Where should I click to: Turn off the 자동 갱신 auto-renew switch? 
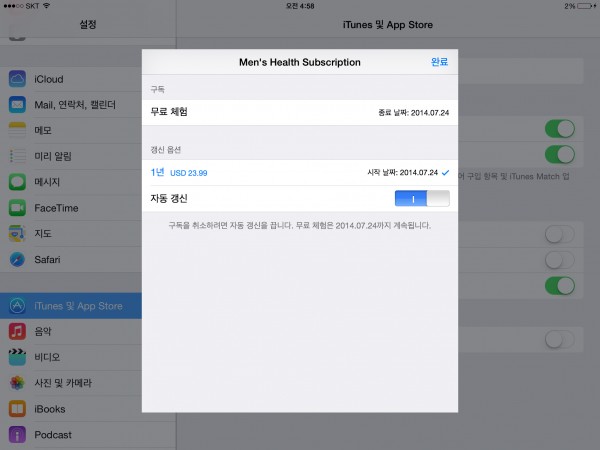422,199
